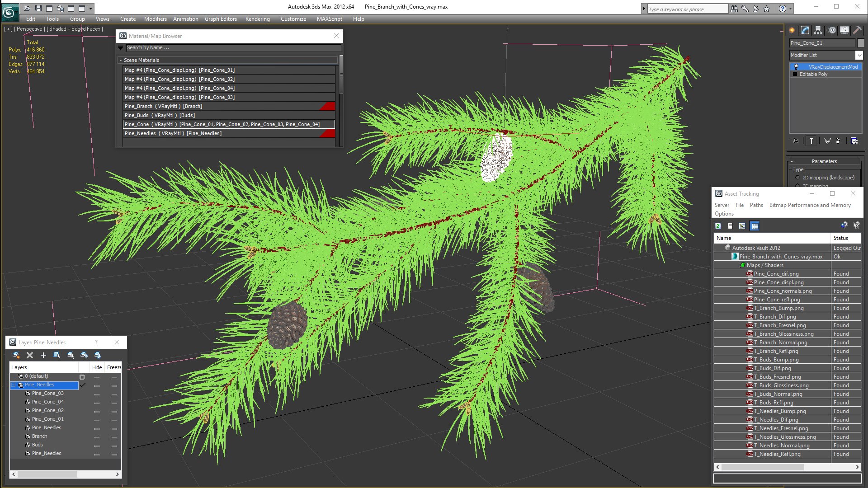Open the MAXScript menu
This screenshot has height=488, width=868.
tap(329, 19)
